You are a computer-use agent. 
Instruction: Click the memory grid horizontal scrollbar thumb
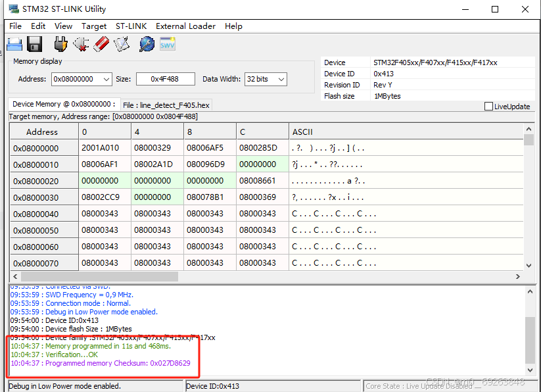click(x=99, y=276)
